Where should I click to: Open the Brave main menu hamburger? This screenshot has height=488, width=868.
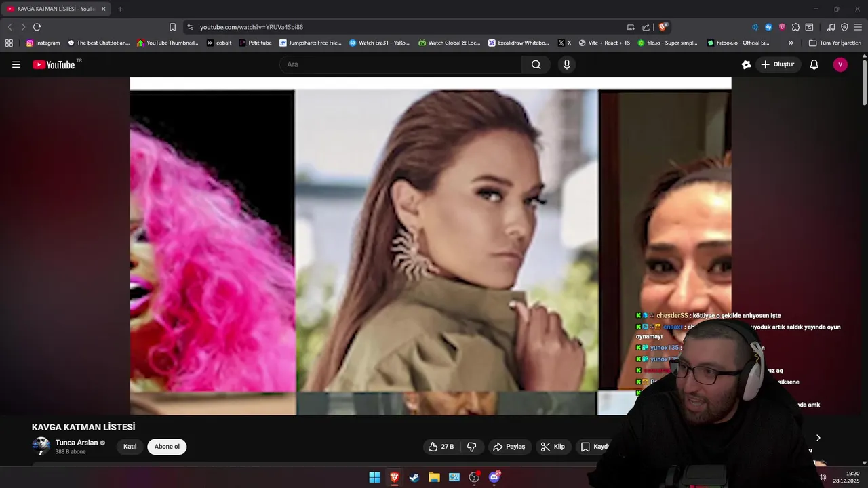coord(859,27)
